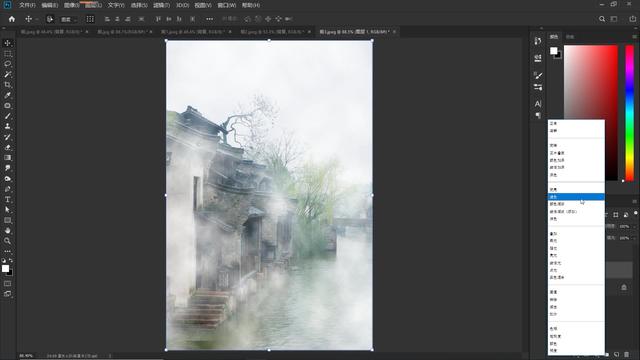Screen dimensions: 640x360
Task: Select the Eraser tool
Action: [7, 147]
